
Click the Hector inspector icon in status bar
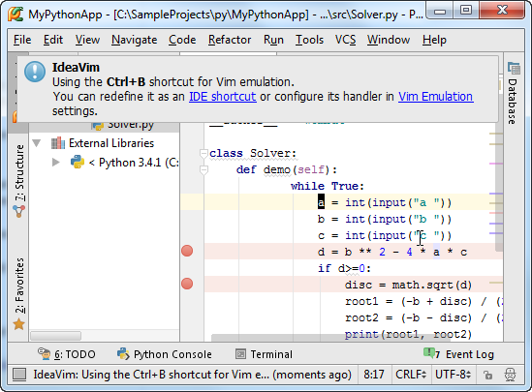(x=510, y=375)
